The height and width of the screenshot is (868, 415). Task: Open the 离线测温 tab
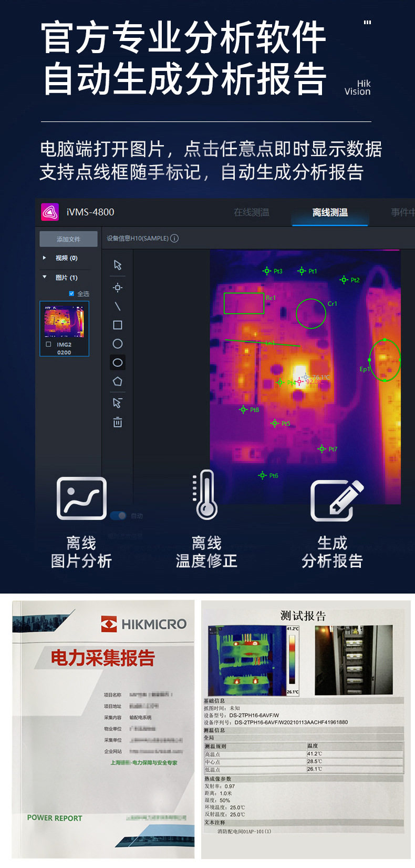point(330,212)
